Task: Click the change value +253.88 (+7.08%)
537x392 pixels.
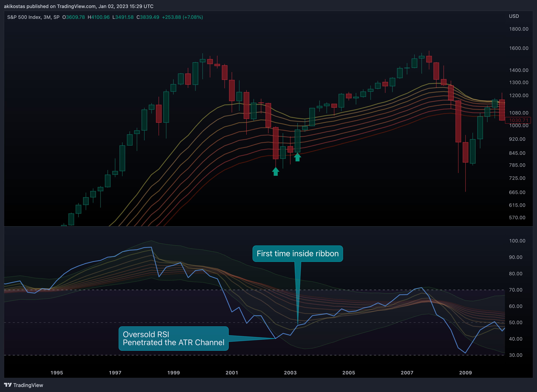Action: 182,17
